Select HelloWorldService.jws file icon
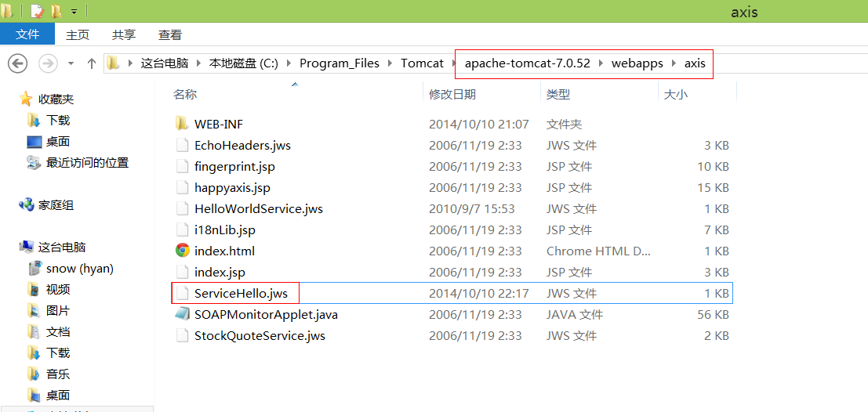Screen dimensions: 868x412 tap(182, 208)
